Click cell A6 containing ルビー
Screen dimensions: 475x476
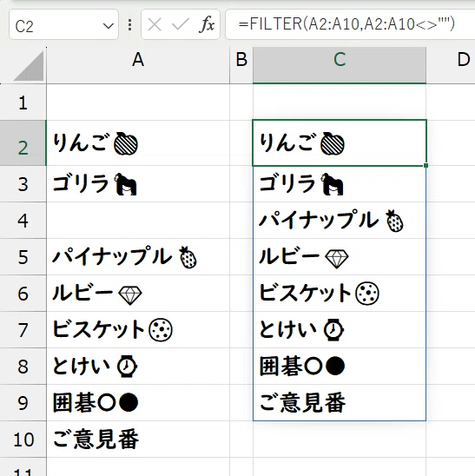[x=138, y=294]
